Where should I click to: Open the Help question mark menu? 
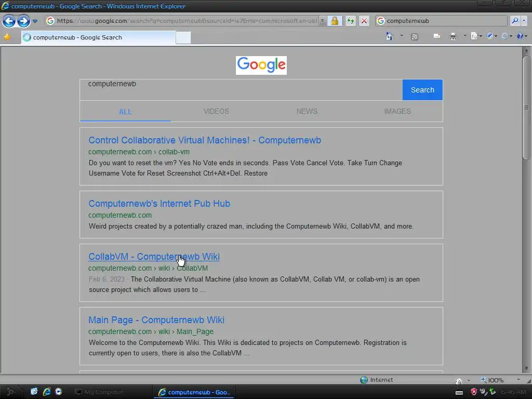pyautogui.click(x=522, y=36)
